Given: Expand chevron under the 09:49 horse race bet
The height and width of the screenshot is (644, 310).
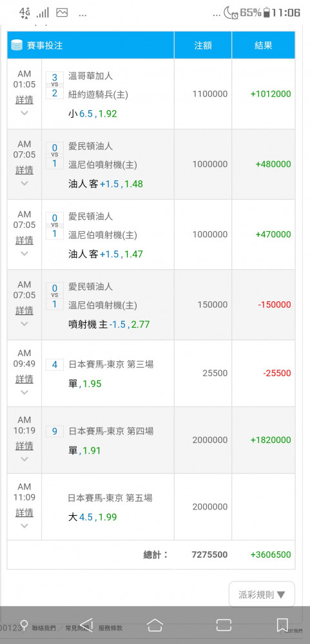Looking at the screenshot, I should pyautogui.click(x=24, y=392).
